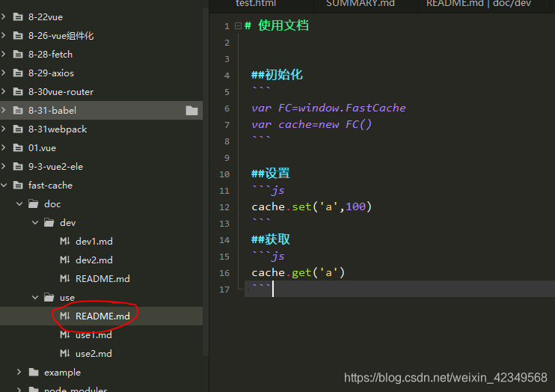Open dev1.md in the tree
The image size is (555, 392).
(x=94, y=242)
